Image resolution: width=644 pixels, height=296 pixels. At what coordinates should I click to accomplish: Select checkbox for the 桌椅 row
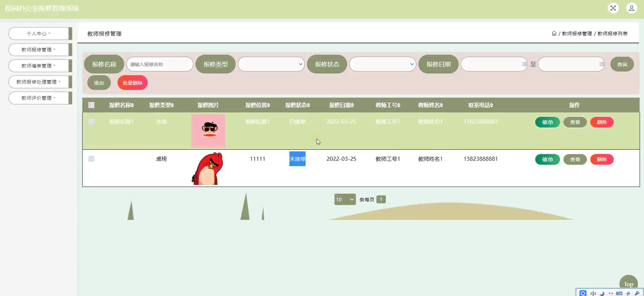(91, 159)
